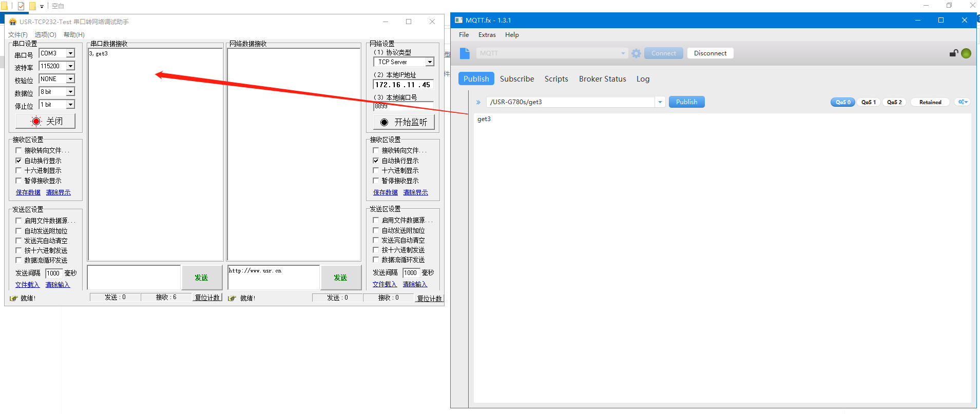Click the green connection status indicator

tap(966, 53)
